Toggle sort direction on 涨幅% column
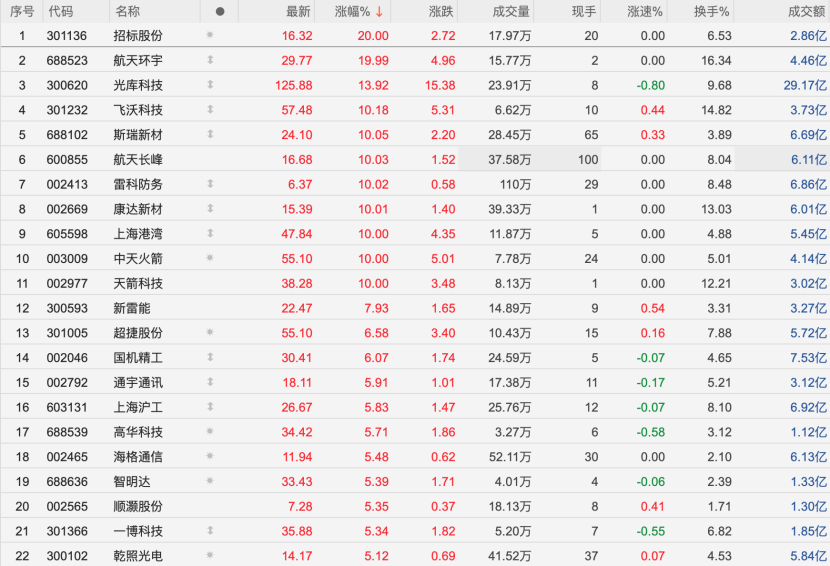The image size is (830, 566). (359, 11)
